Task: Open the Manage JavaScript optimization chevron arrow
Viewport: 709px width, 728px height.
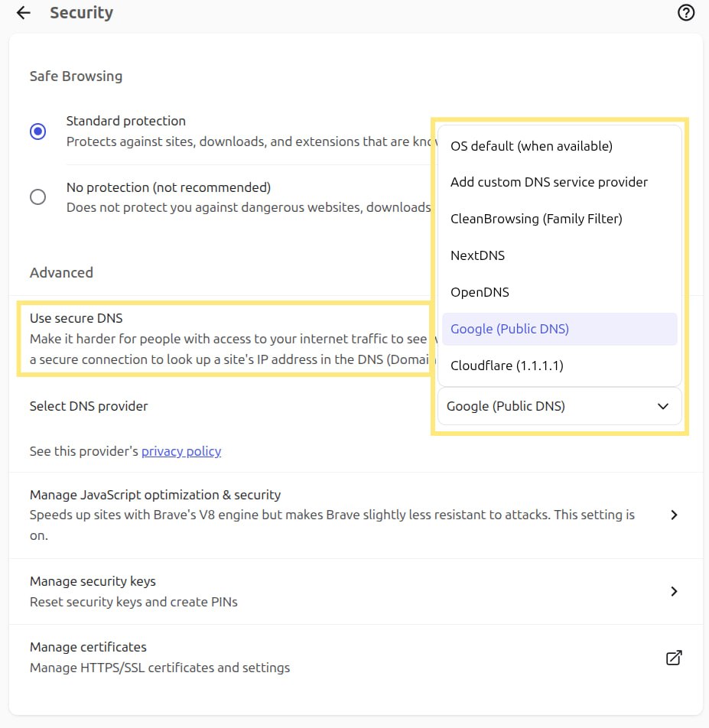Action: [674, 515]
